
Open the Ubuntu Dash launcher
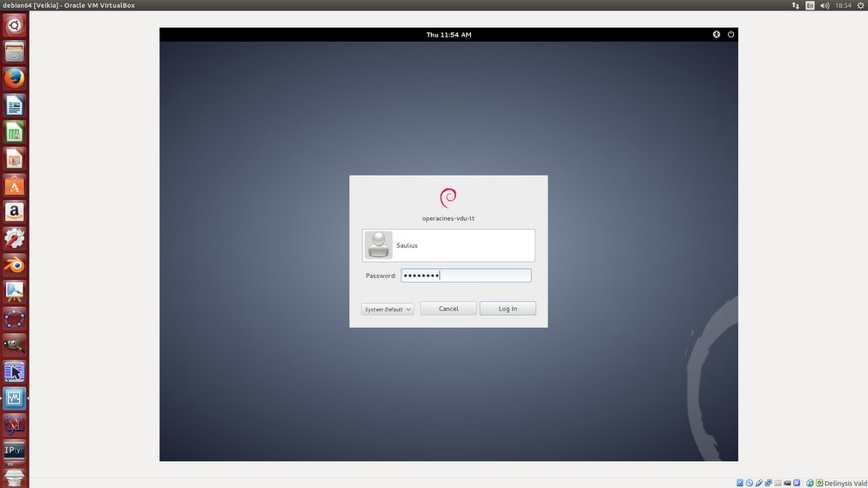pyautogui.click(x=14, y=25)
